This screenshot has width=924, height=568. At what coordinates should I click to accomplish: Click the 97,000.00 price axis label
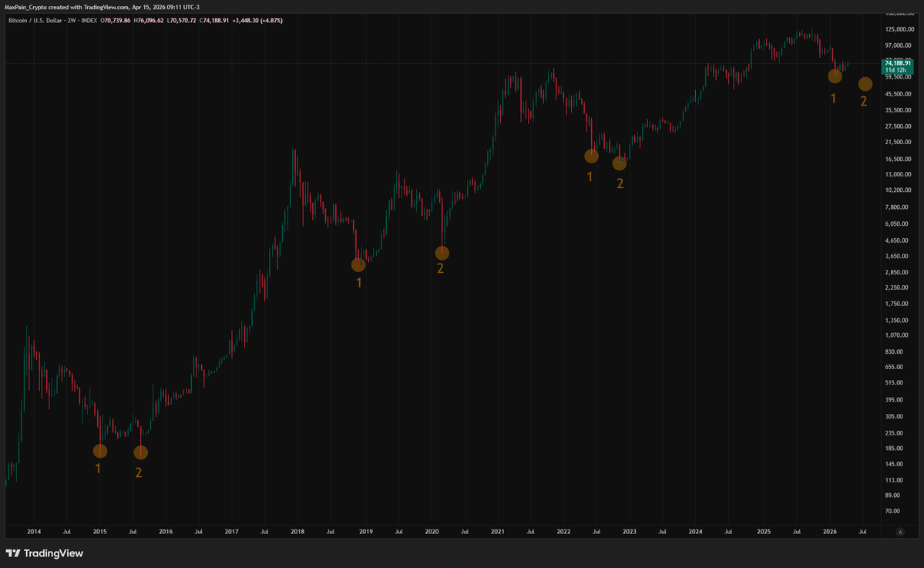pyautogui.click(x=899, y=45)
